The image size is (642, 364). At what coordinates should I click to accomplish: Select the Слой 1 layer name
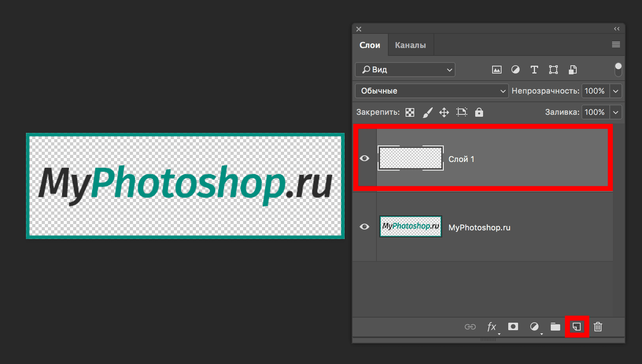pos(461,158)
